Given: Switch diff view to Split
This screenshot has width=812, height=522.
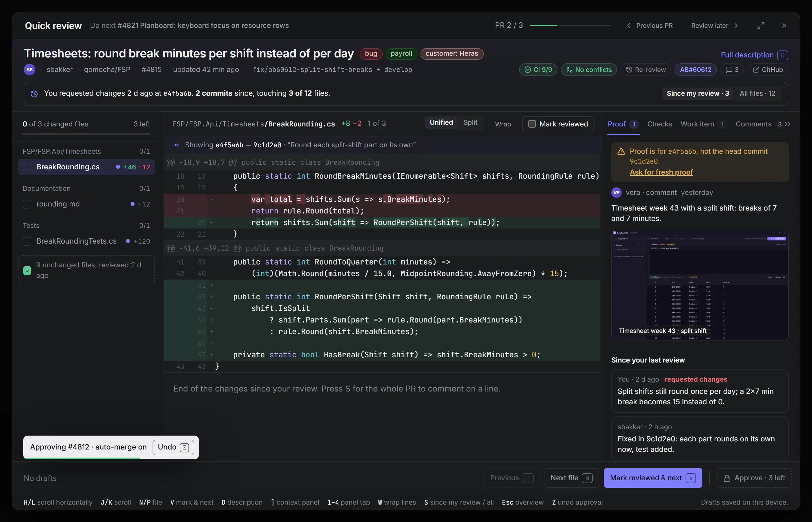Looking at the screenshot, I should pos(470,123).
